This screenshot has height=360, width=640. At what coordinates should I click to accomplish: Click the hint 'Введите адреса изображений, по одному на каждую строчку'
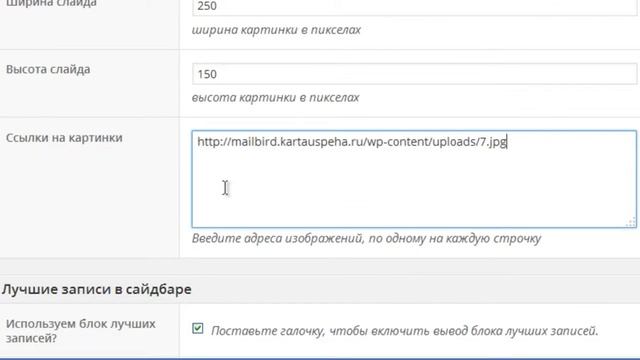pyautogui.click(x=367, y=238)
